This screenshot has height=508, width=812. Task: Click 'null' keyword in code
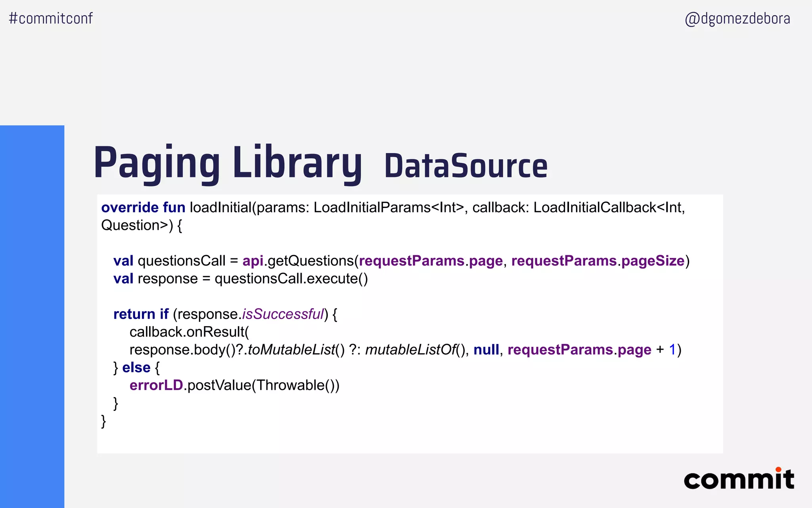coord(486,350)
